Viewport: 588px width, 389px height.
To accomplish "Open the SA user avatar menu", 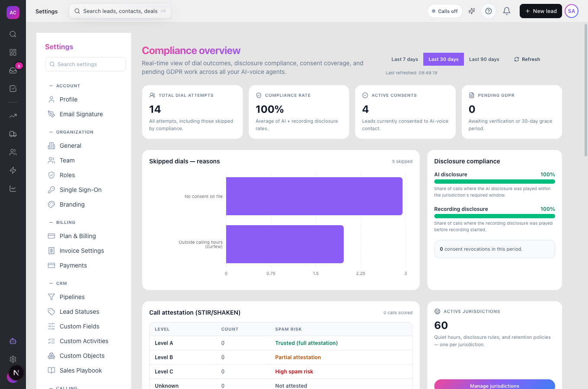I will click(x=572, y=11).
